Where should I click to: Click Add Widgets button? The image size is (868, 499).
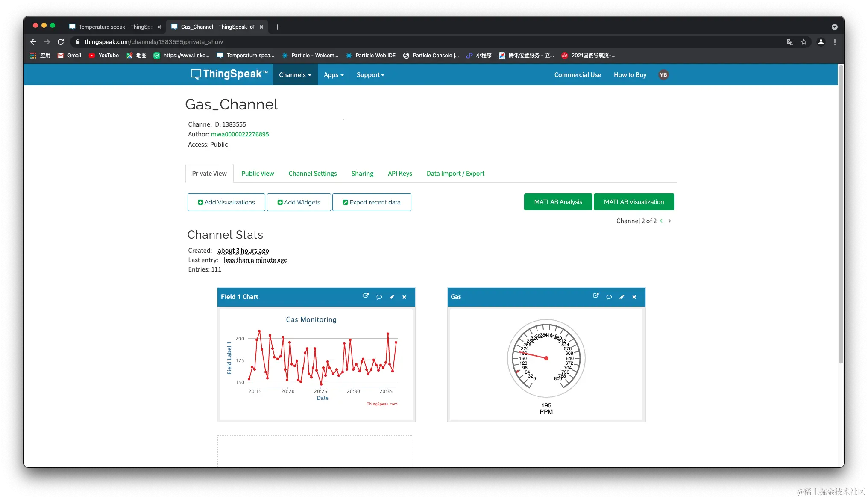tap(299, 202)
